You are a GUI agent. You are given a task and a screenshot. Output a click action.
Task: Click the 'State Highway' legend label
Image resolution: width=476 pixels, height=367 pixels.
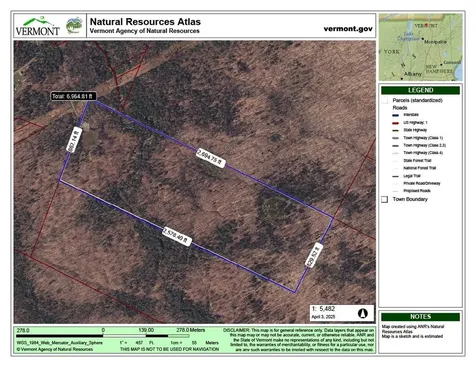pyautogui.click(x=415, y=130)
